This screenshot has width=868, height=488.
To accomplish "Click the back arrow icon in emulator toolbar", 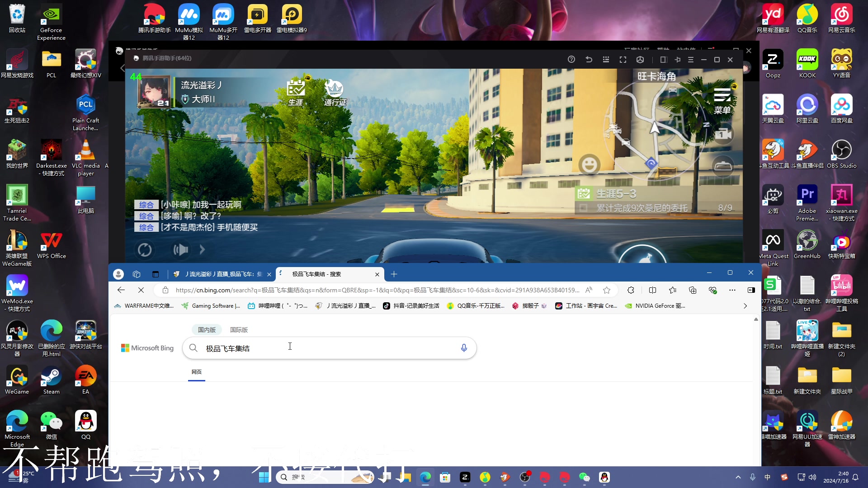I will [589, 59].
